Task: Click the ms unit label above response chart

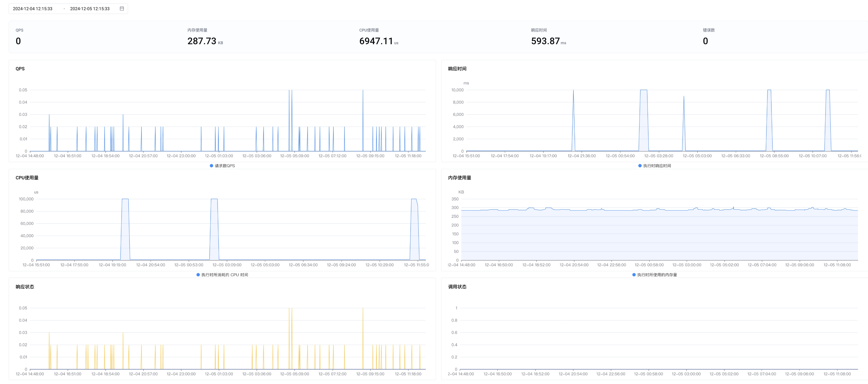Action: tap(466, 83)
